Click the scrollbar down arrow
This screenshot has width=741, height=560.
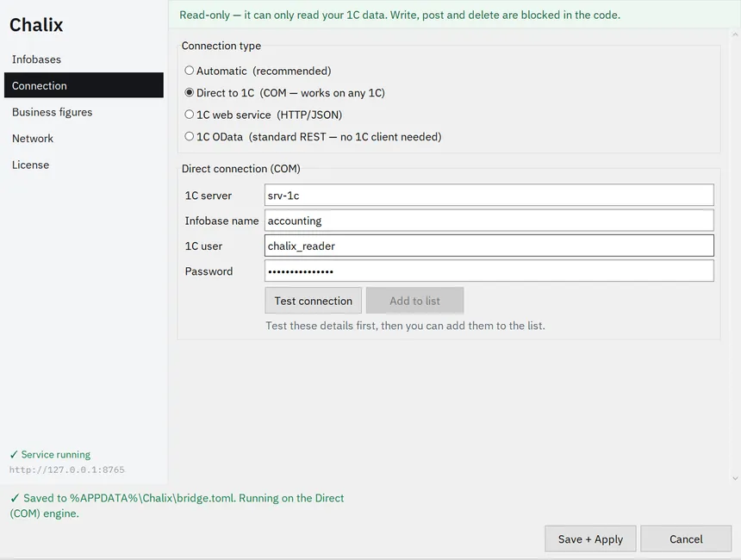click(735, 478)
